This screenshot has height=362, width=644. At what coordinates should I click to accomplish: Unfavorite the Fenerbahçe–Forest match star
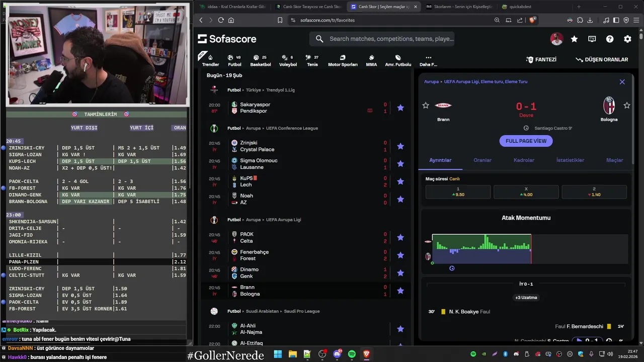coord(400,255)
